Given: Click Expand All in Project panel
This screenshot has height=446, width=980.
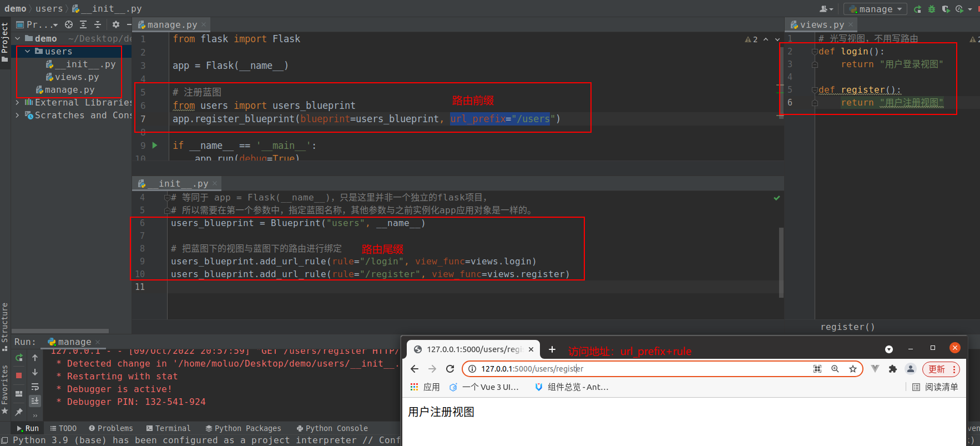Looking at the screenshot, I should (83, 24).
